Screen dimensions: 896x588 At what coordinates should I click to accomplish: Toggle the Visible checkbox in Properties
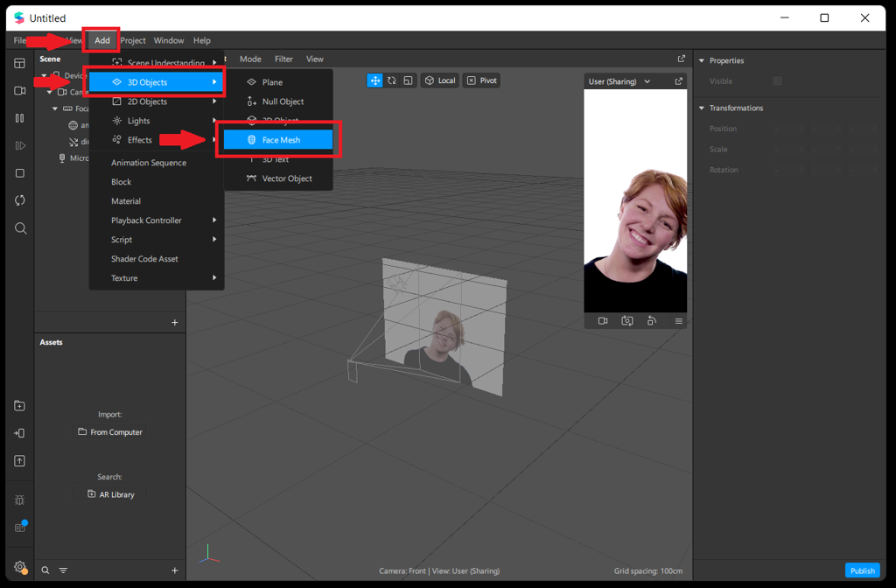click(777, 81)
